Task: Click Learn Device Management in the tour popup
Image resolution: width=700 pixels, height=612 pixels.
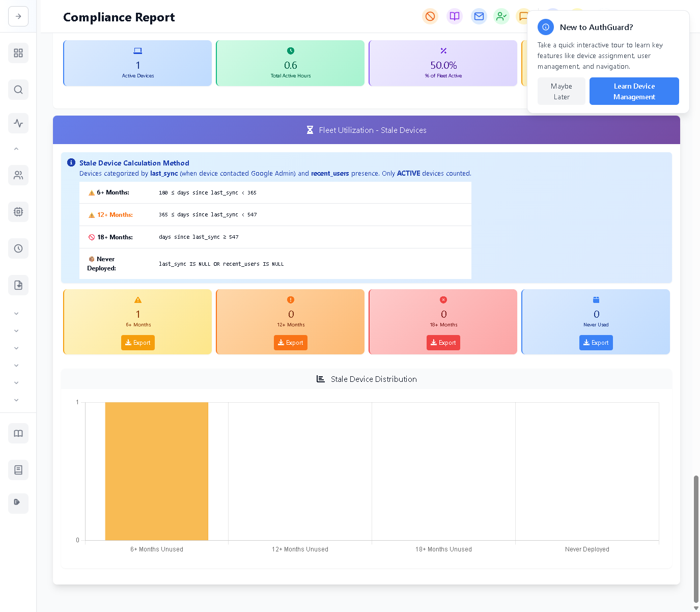Action: (634, 91)
